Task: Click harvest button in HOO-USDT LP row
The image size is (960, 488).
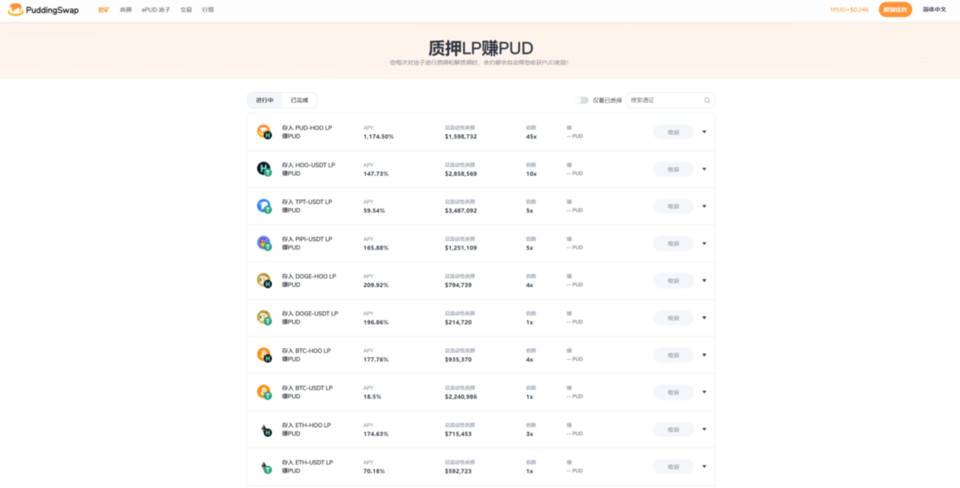Action: click(x=673, y=170)
